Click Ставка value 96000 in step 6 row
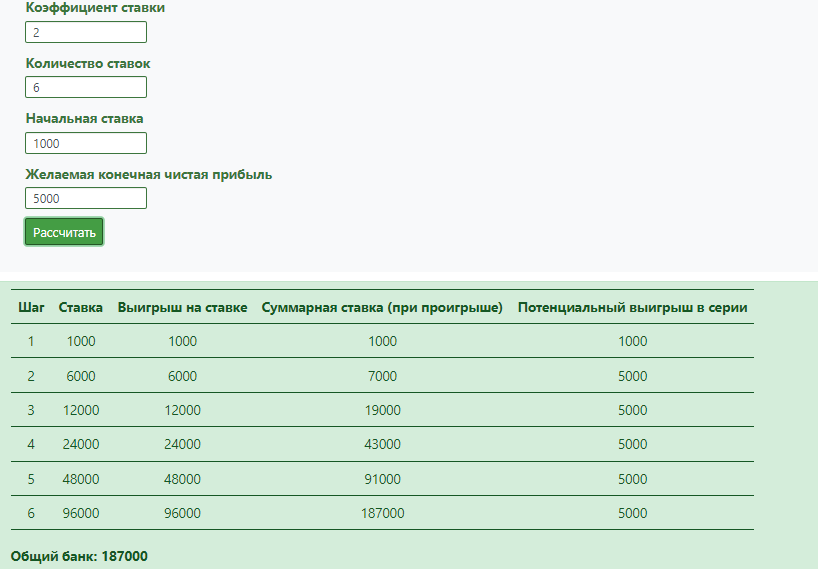This screenshot has width=818, height=569. coord(81,513)
